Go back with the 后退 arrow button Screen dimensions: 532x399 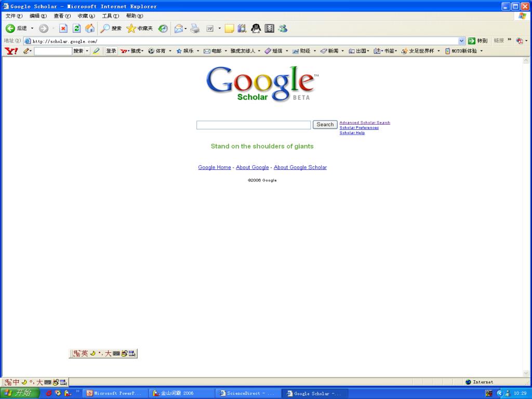(16, 29)
